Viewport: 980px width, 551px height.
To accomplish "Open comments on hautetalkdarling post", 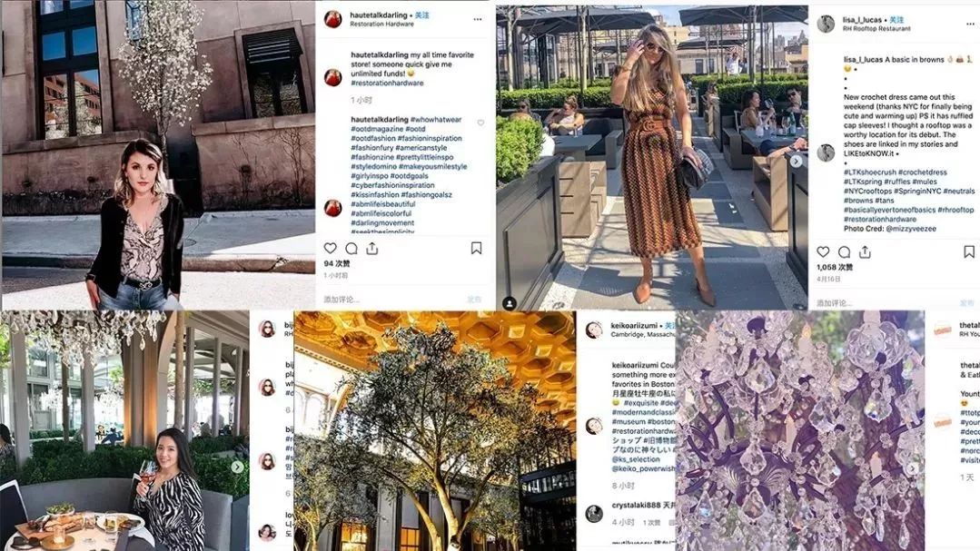I will point(351,249).
